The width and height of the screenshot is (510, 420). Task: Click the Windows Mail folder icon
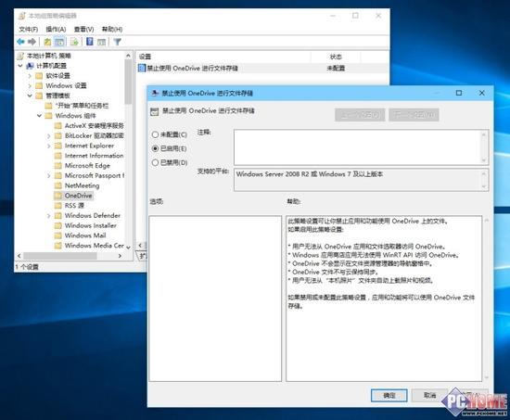[58, 235]
